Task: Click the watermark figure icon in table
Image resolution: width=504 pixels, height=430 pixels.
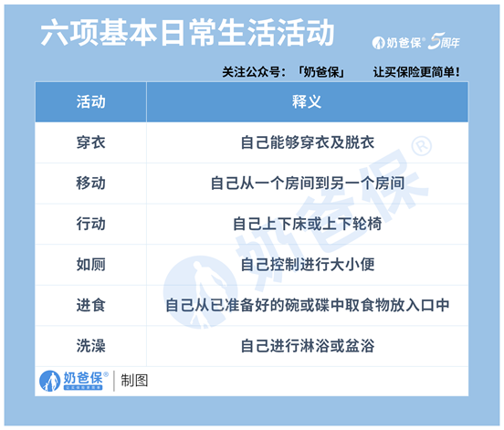Action: (x=201, y=292)
